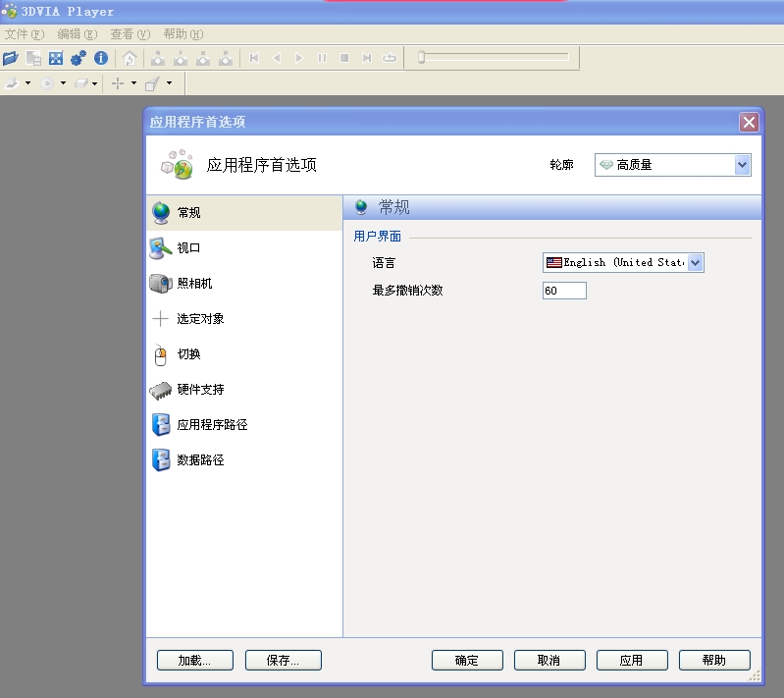Click the fourth camera toolbar icon
The image size is (784, 698).
coord(226,58)
